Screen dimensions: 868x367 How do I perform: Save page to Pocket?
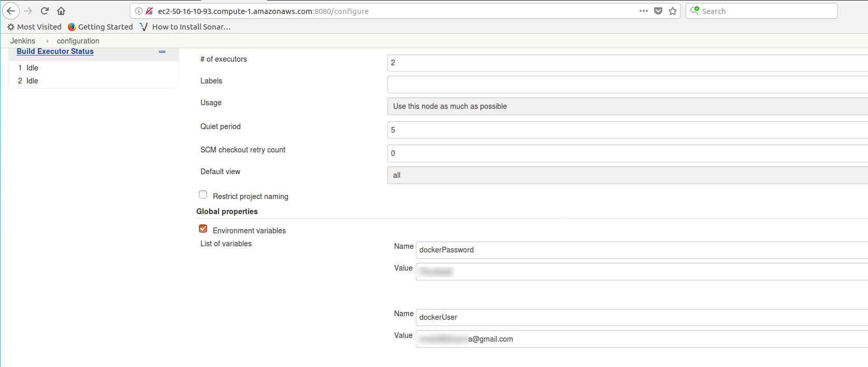(658, 11)
